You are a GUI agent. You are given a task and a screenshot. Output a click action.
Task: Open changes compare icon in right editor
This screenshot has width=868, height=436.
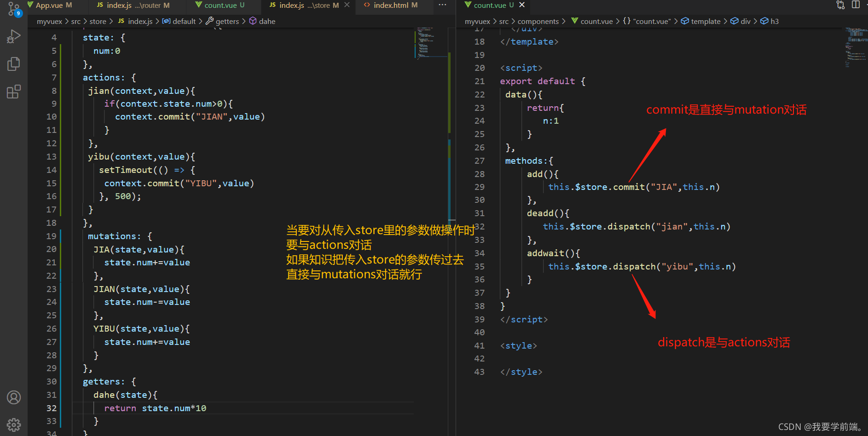coord(840,5)
